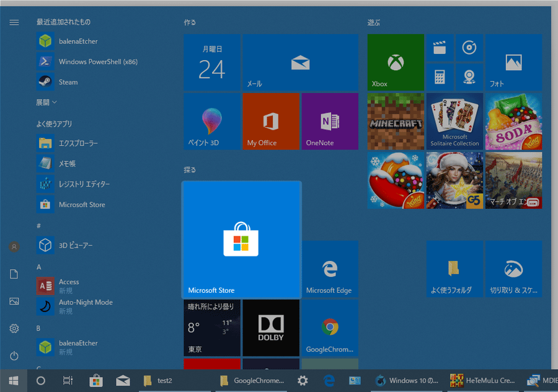
Task: Click the Power button in Start sidebar
Action: [x=14, y=355]
